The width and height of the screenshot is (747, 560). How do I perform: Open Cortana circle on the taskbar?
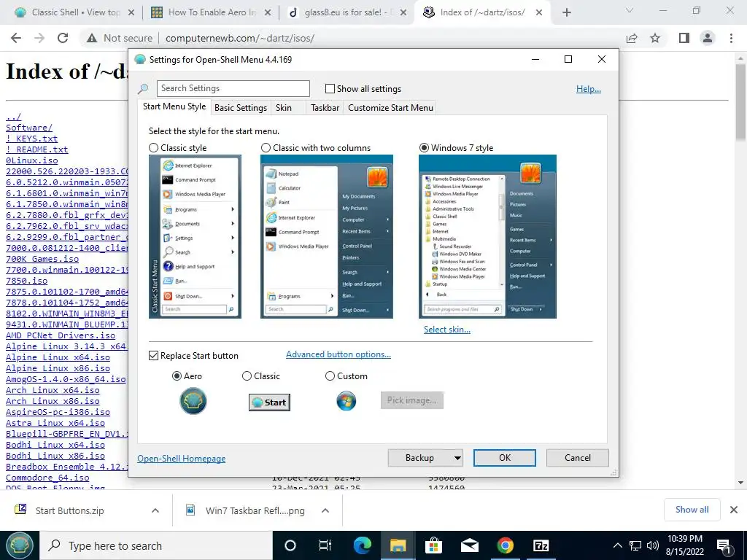[x=290, y=545]
